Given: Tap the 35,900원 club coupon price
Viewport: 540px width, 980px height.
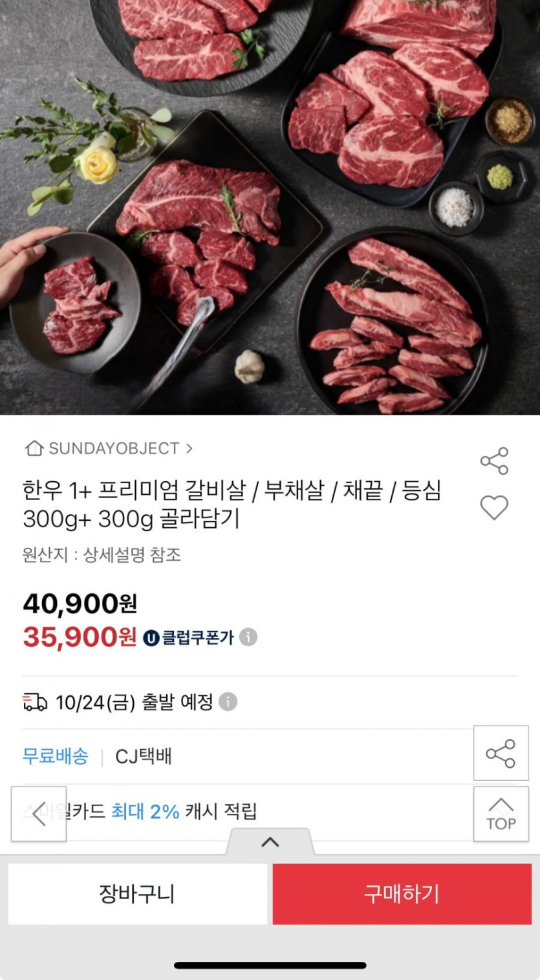Looking at the screenshot, I should (80, 637).
